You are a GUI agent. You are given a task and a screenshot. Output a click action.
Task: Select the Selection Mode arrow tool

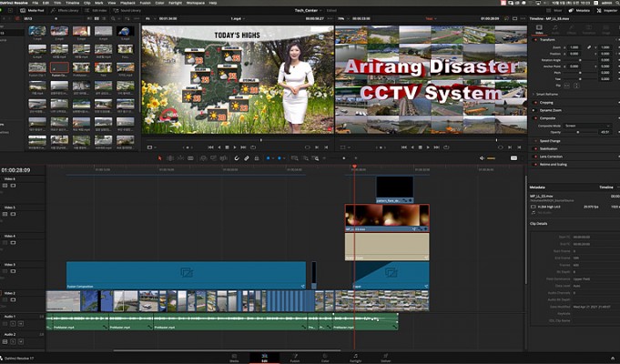(159, 158)
